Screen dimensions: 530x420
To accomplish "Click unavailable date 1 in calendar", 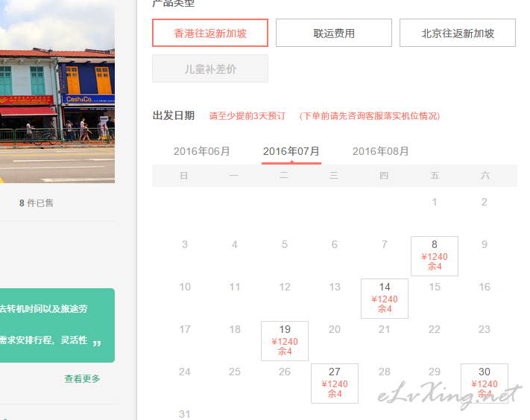I will click(435, 202).
